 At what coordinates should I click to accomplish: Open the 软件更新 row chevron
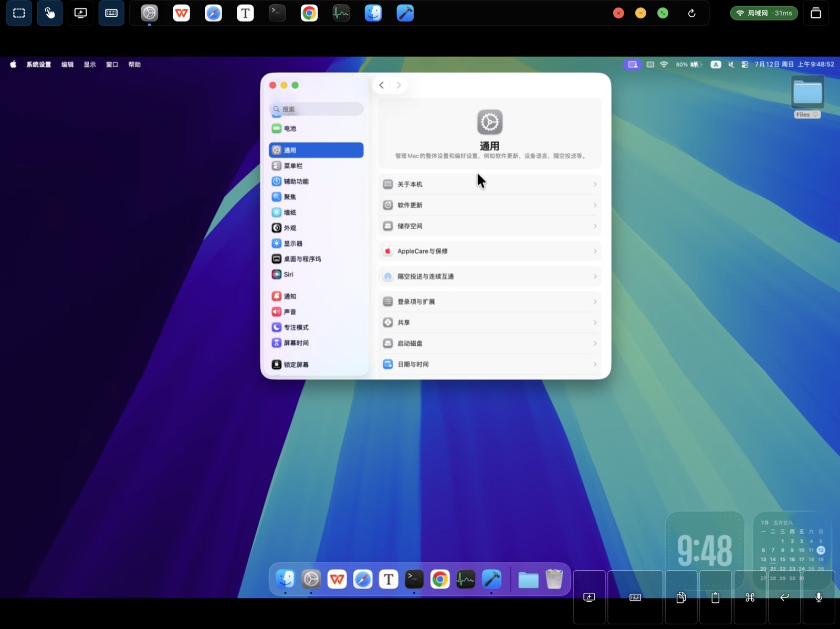point(595,205)
